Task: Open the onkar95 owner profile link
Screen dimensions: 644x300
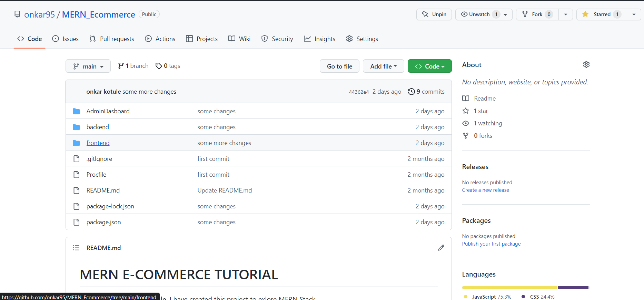Action: tap(39, 14)
